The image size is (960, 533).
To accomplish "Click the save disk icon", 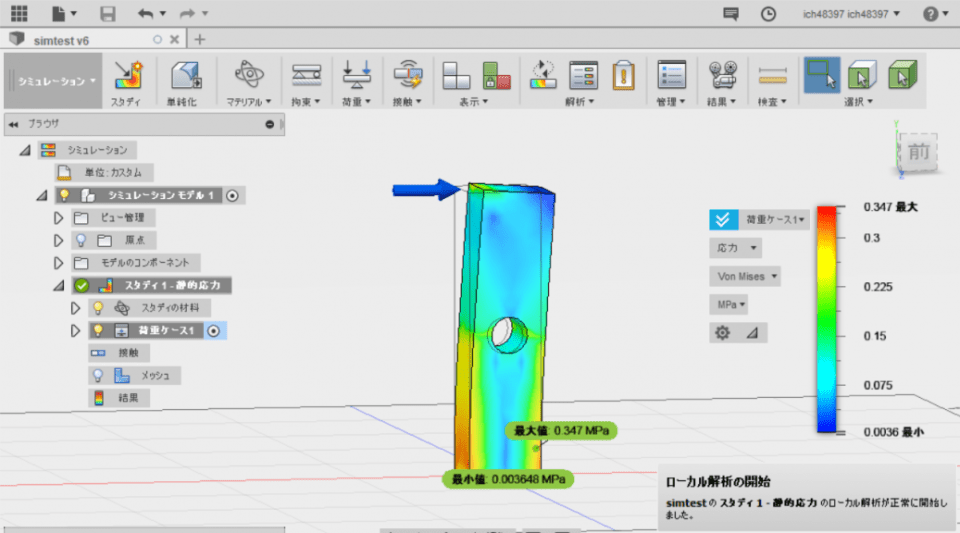I will pyautogui.click(x=108, y=14).
